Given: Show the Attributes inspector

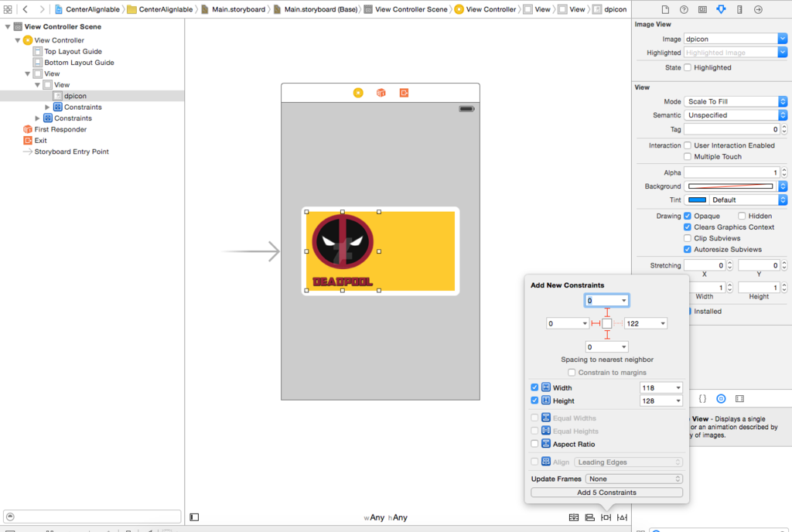Looking at the screenshot, I should [x=721, y=9].
